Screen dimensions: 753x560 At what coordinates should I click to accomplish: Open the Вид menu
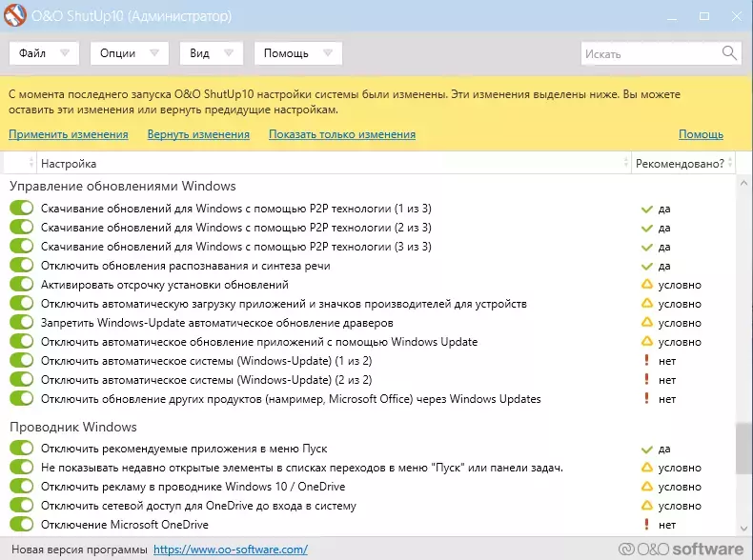click(212, 52)
